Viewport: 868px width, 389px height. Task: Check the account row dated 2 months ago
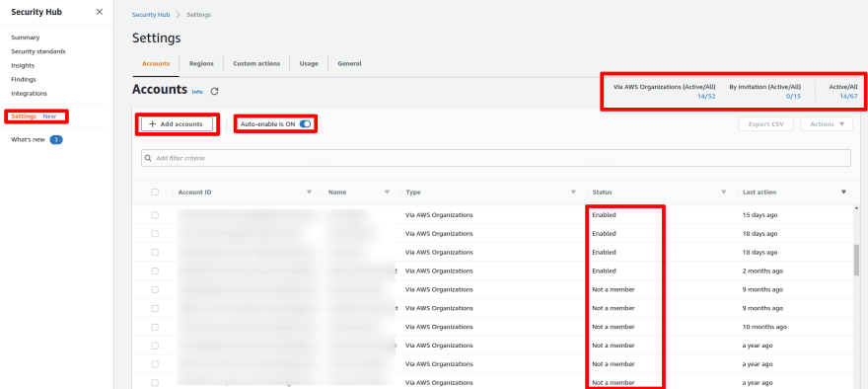point(155,271)
